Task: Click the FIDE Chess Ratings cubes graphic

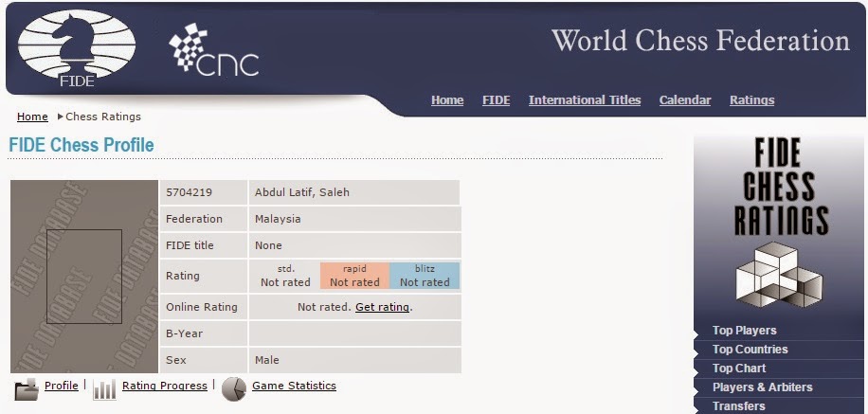Action: point(779,275)
